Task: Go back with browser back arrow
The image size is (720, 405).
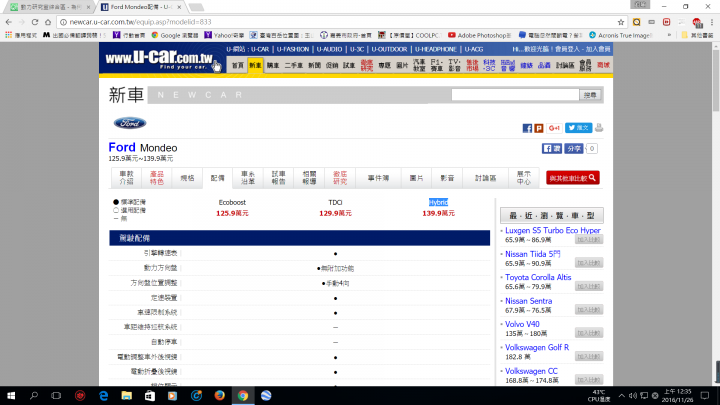Action: tap(9, 22)
